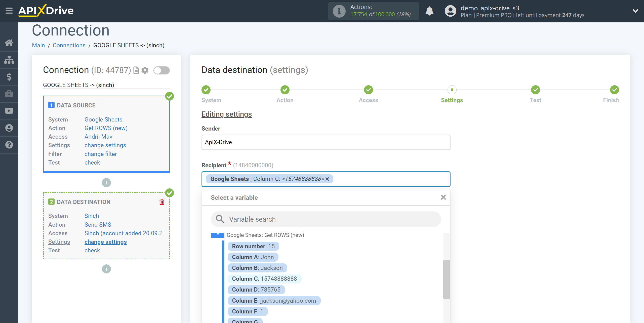
Task: Select the Column F: 1 variable
Action: tap(248, 311)
